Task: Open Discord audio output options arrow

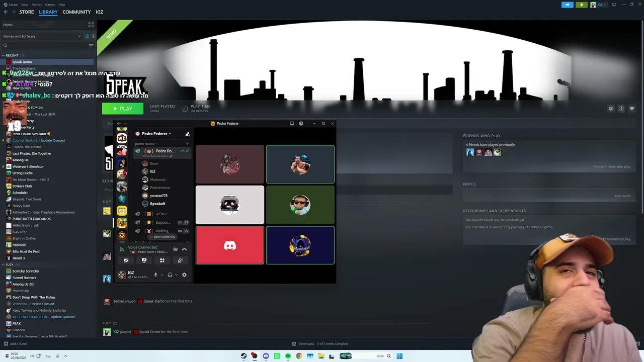Action: pyautogui.click(x=176, y=275)
